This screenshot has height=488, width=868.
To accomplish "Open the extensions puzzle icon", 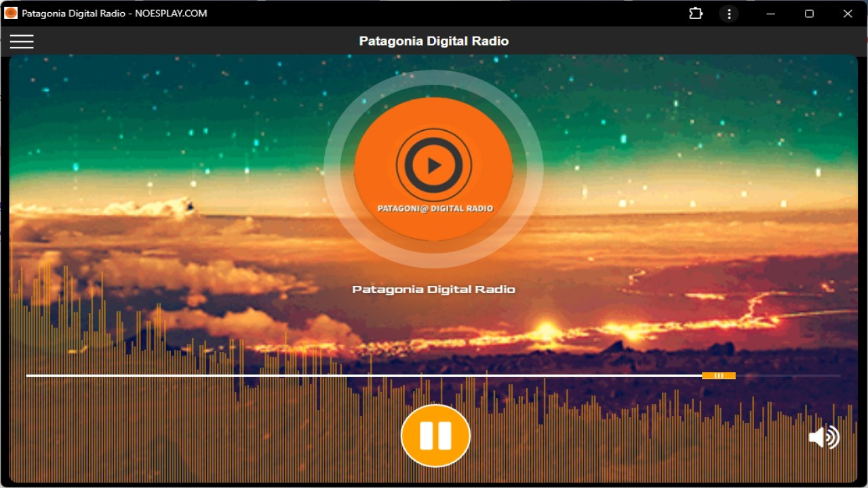I will coord(696,14).
